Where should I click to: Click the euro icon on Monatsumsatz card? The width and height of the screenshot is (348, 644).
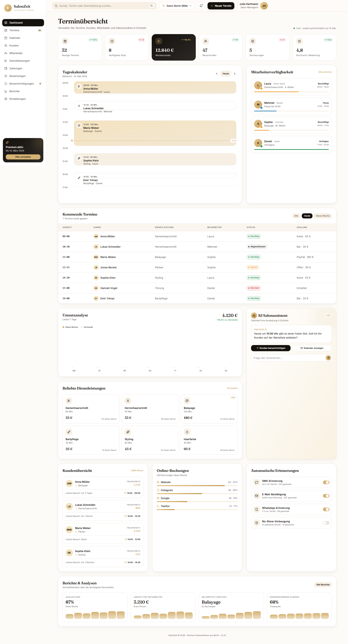[x=159, y=41]
